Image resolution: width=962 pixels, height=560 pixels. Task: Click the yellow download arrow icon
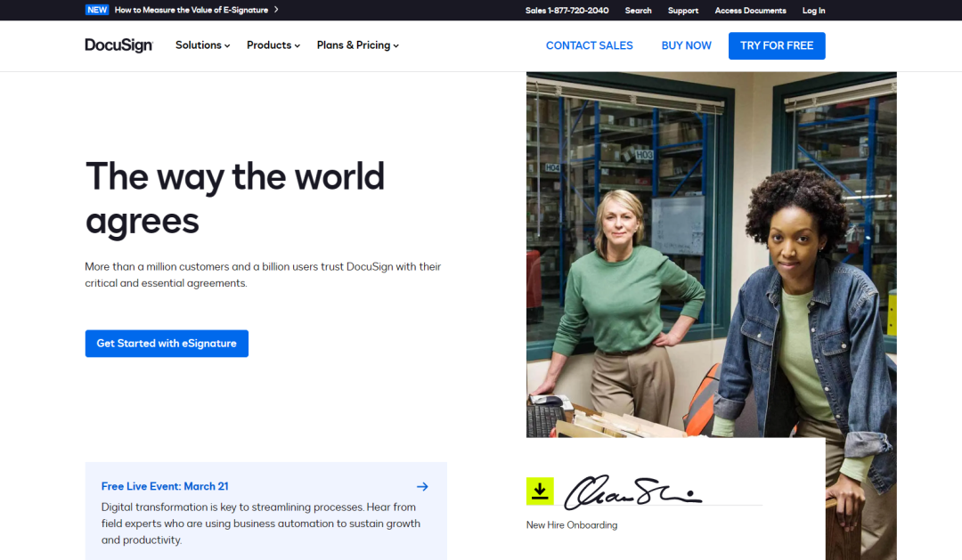pos(540,491)
